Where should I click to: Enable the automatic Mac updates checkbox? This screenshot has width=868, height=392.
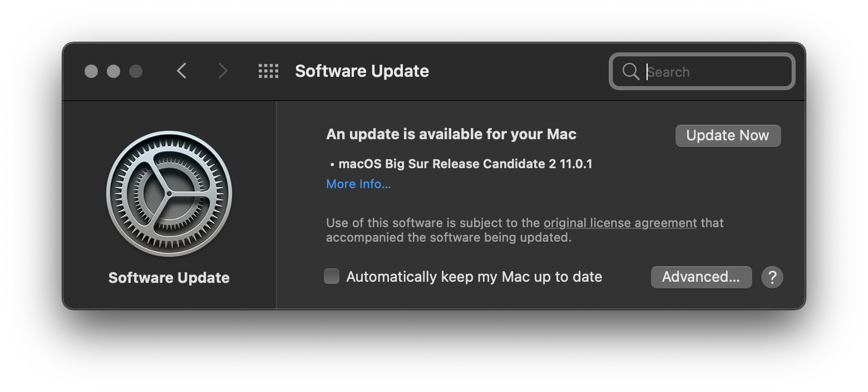tap(332, 277)
